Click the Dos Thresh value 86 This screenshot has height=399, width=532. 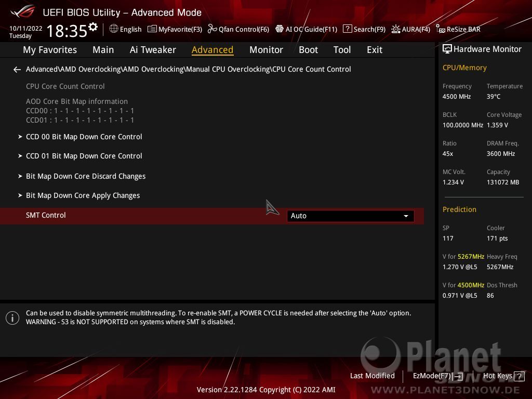pos(490,296)
